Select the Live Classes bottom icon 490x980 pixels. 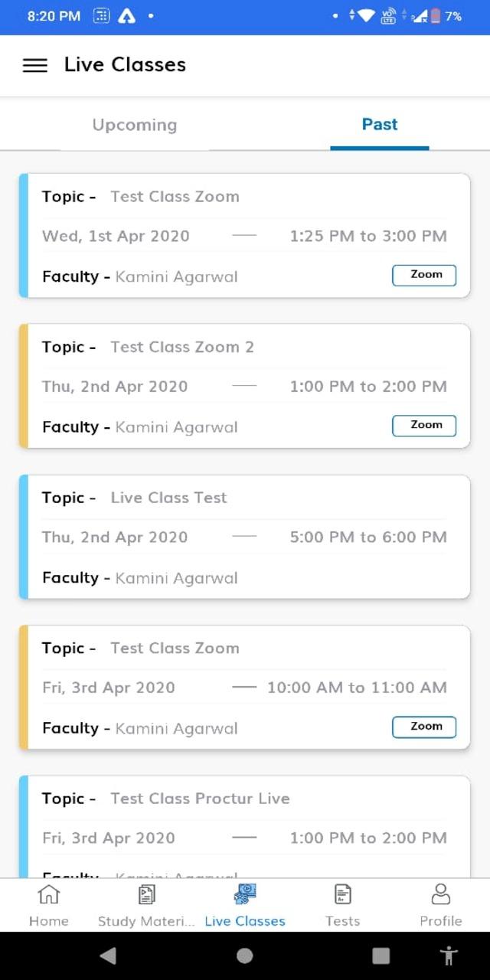[x=245, y=894]
